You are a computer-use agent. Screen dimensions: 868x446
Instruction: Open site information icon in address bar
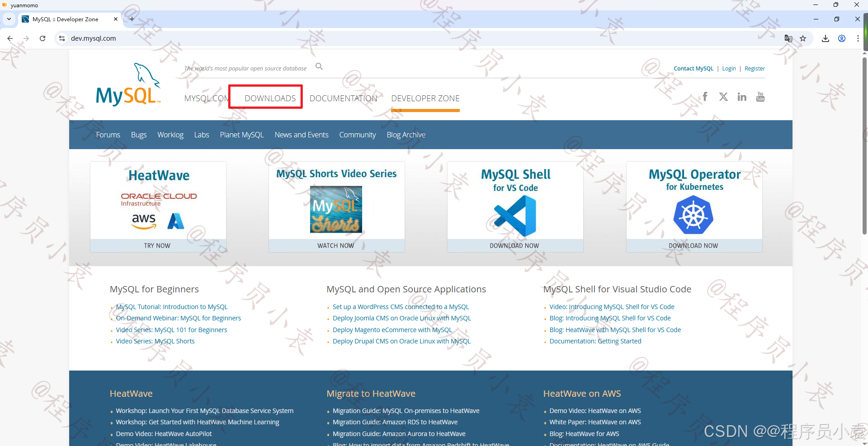pyautogui.click(x=62, y=38)
